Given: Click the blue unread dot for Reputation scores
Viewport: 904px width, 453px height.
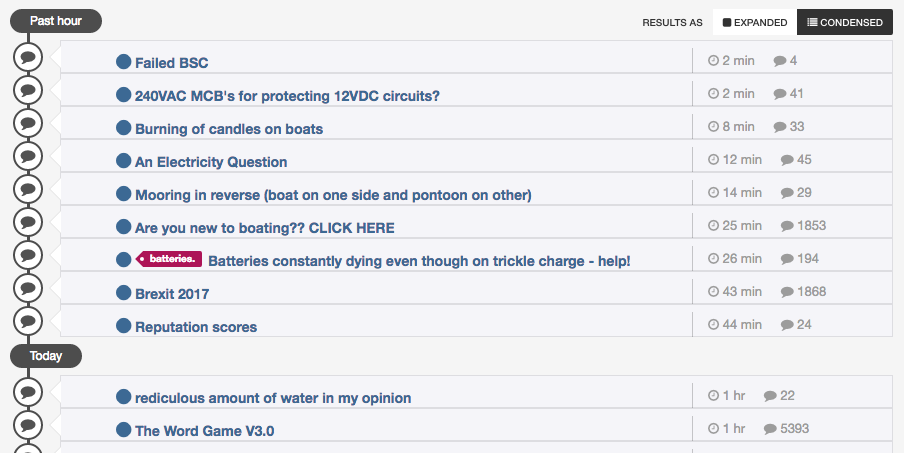Looking at the screenshot, I should pos(123,326).
